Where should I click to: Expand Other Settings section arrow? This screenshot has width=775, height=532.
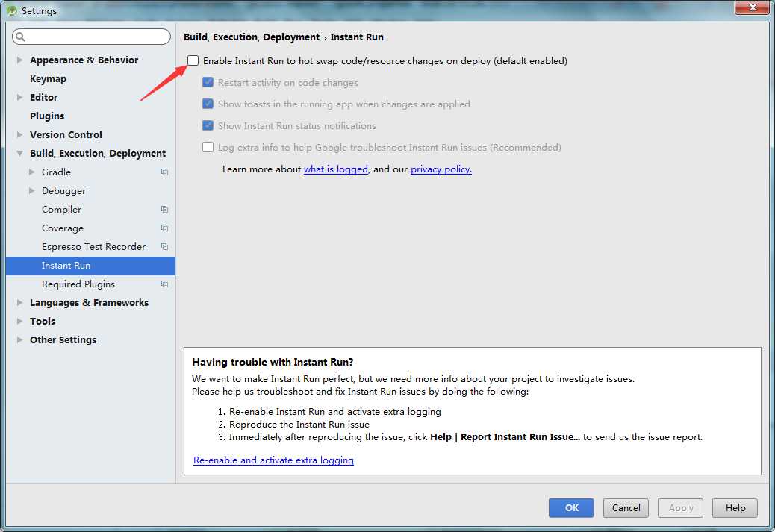[19, 339]
